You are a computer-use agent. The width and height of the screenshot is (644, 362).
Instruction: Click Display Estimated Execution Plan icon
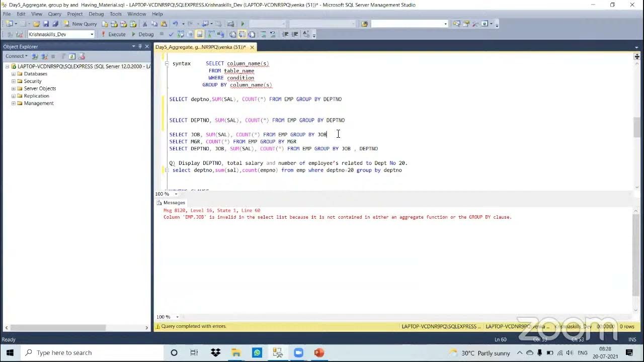point(180,34)
